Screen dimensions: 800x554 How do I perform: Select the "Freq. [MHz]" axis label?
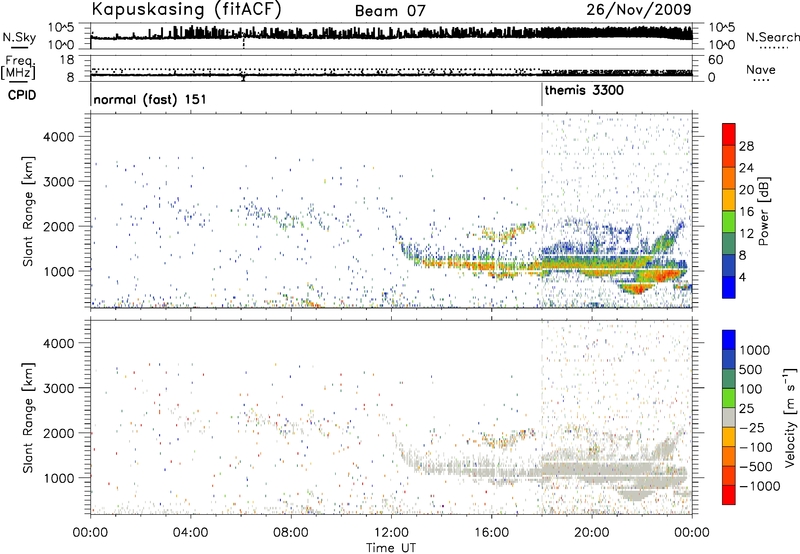click(x=18, y=68)
